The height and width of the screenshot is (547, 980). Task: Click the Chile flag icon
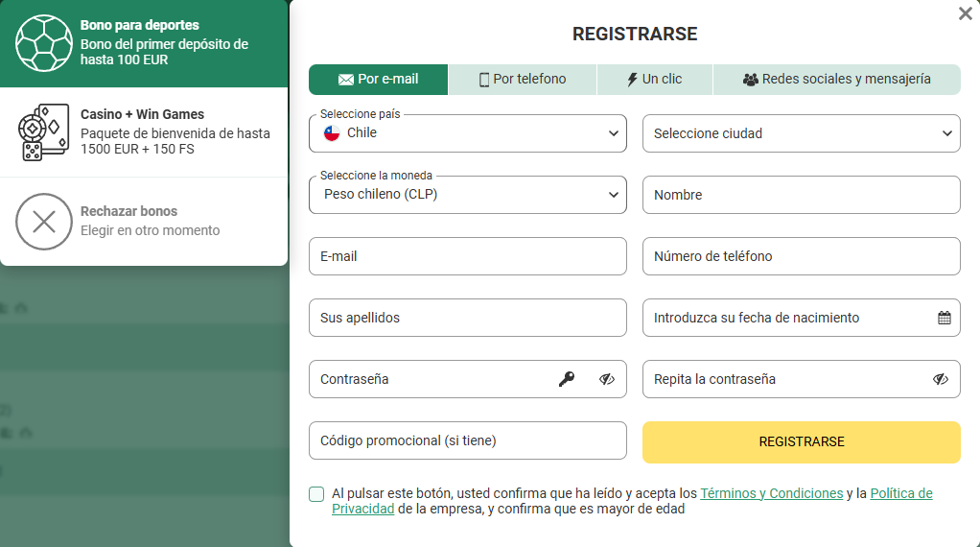(x=332, y=133)
